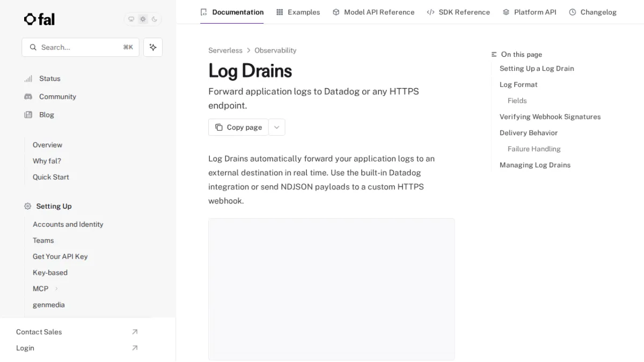Screen dimensions: 644x362
Task: Open Get Your API Key page
Action: coord(60,256)
